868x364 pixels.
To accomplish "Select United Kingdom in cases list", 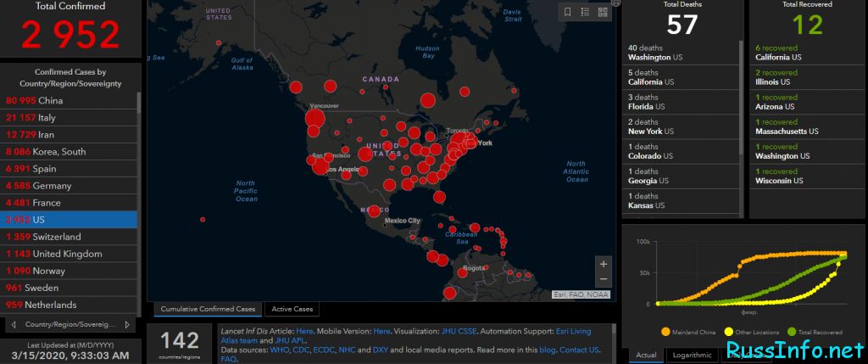I will (x=69, y=254).
